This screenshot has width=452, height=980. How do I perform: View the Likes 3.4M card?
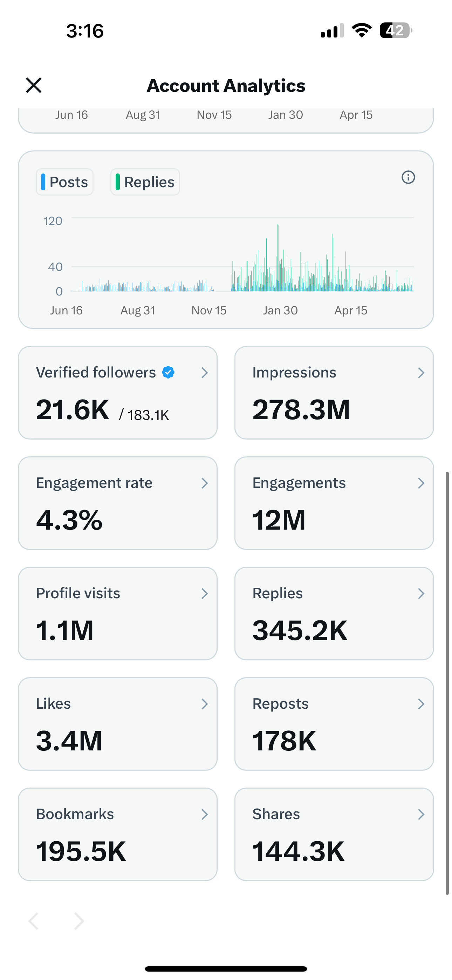coord(118,723)
